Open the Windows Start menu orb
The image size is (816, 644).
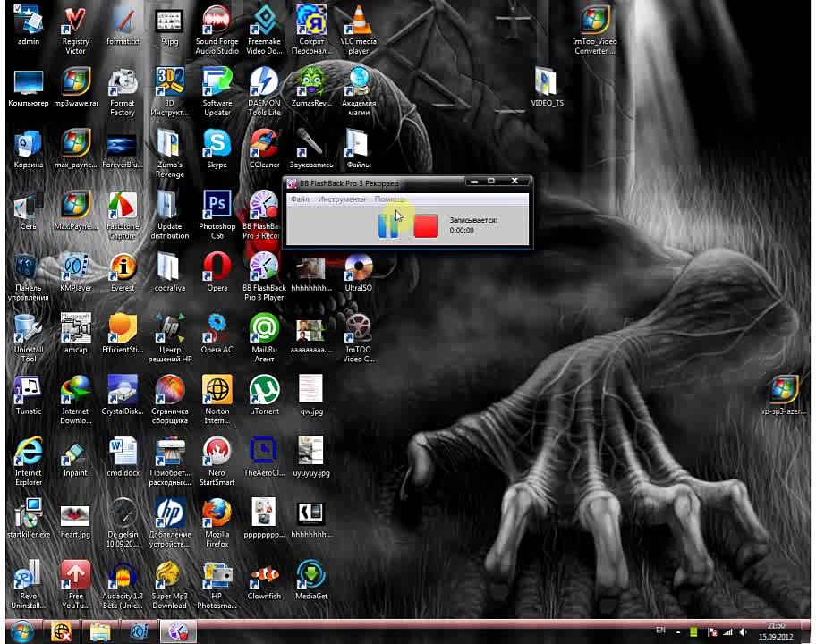pyautogui.click(x=22, y=631)
